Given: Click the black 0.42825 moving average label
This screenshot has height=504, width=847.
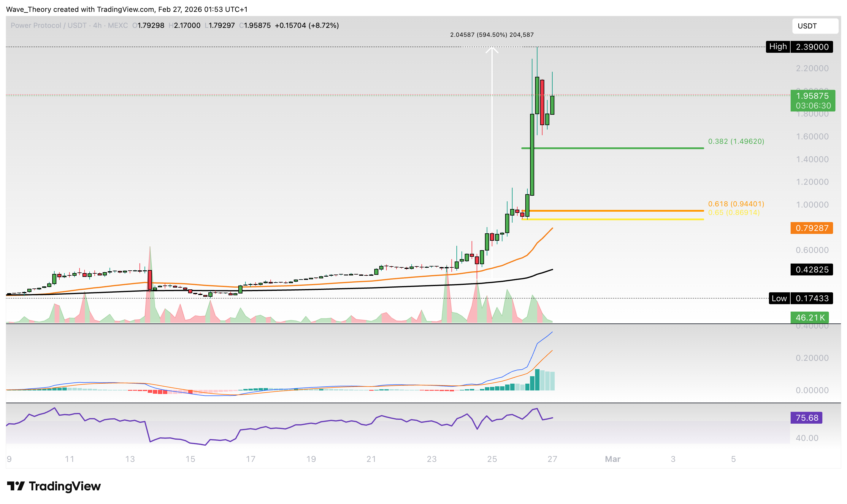Looking at the screenshot, I should 811,270.
